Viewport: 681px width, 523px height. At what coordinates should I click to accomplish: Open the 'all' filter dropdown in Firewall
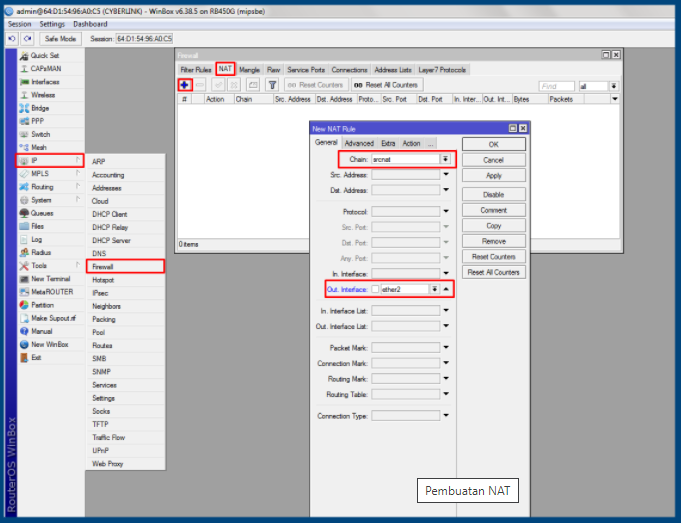614,86
